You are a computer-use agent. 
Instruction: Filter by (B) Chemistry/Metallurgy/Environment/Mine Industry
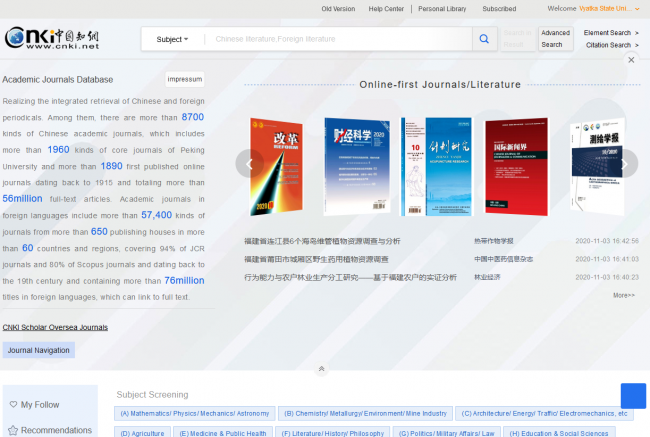click(365, 413)
